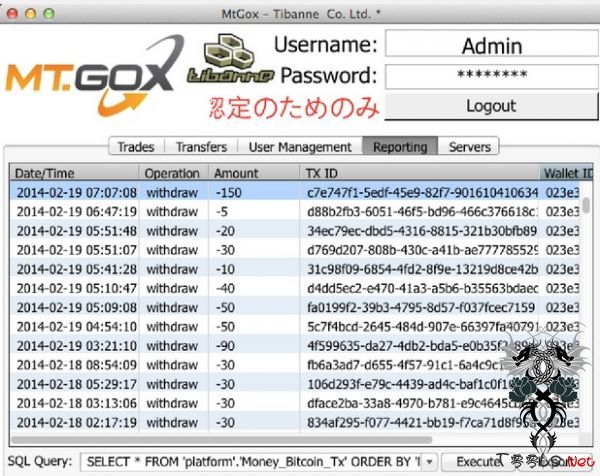Close the MtGox window with red button
Screen dimensions: 600x476
tap(12, 13)
